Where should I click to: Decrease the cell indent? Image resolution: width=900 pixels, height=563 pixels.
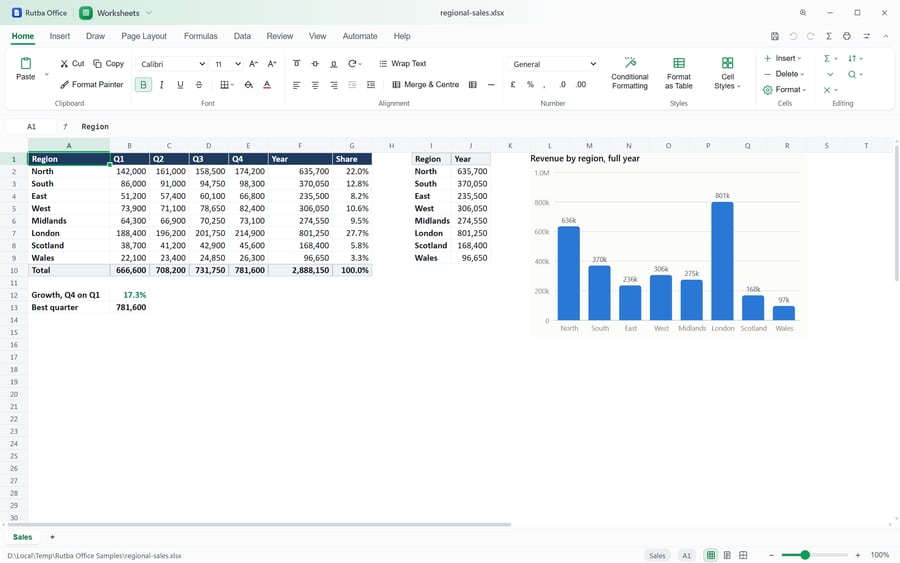point(352,85)
